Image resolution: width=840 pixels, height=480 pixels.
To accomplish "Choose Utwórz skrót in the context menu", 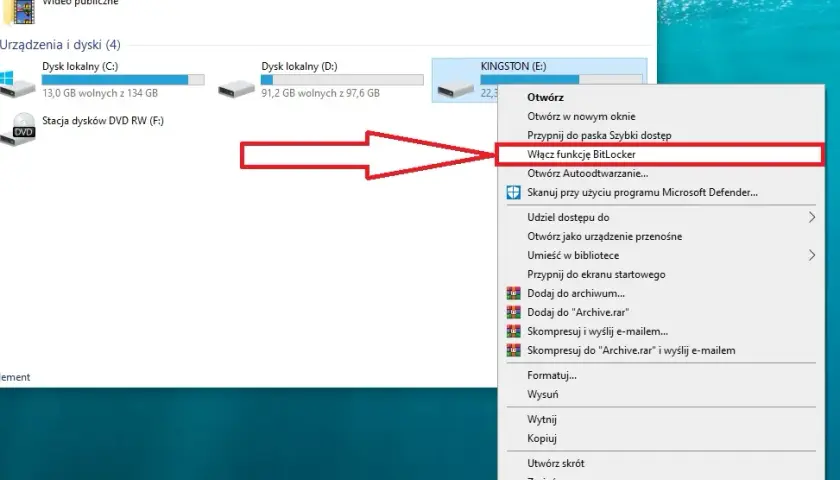I will 556,463.
